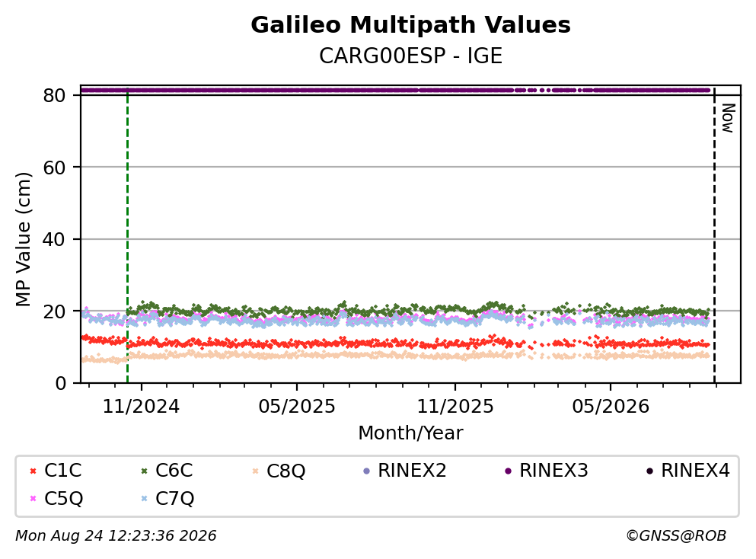Click the C6C green legend marker
756x559 pixels.
point(144,471)
